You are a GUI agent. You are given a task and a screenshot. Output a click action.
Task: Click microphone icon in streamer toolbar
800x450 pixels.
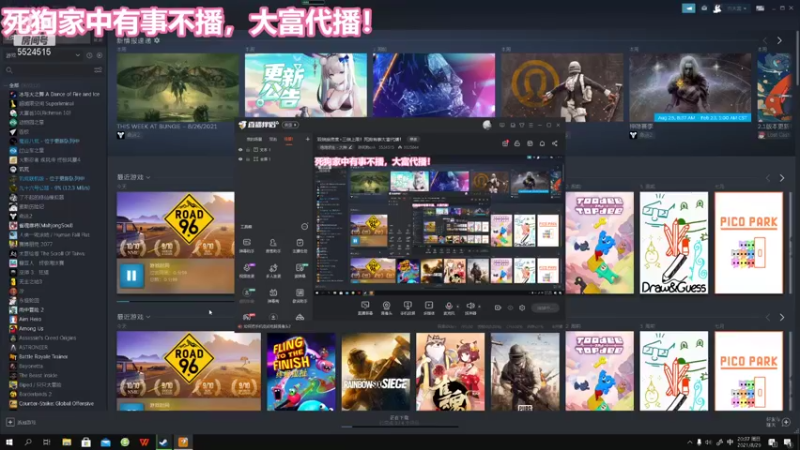coord(448,307)
